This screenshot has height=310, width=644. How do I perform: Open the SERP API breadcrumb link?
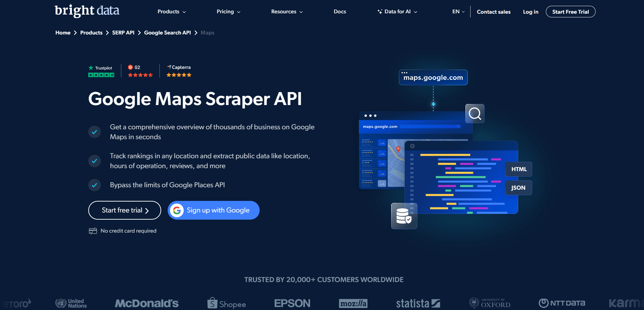click(123, 32)
